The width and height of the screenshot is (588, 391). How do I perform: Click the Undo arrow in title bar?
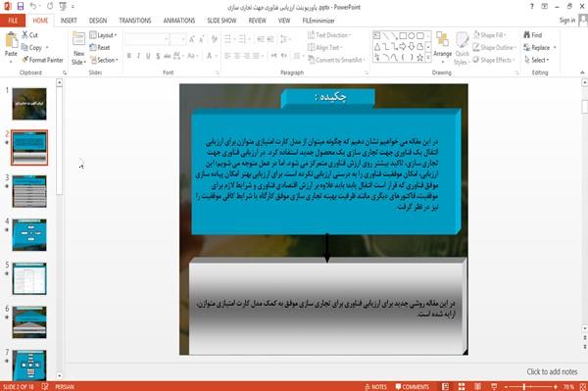coord(33,7)
